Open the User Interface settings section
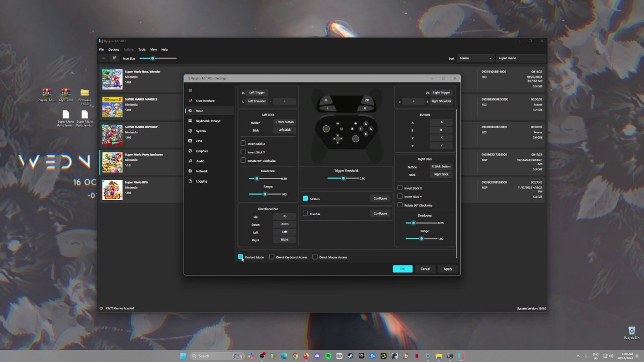Screen dimensions: 644x362 205,101
